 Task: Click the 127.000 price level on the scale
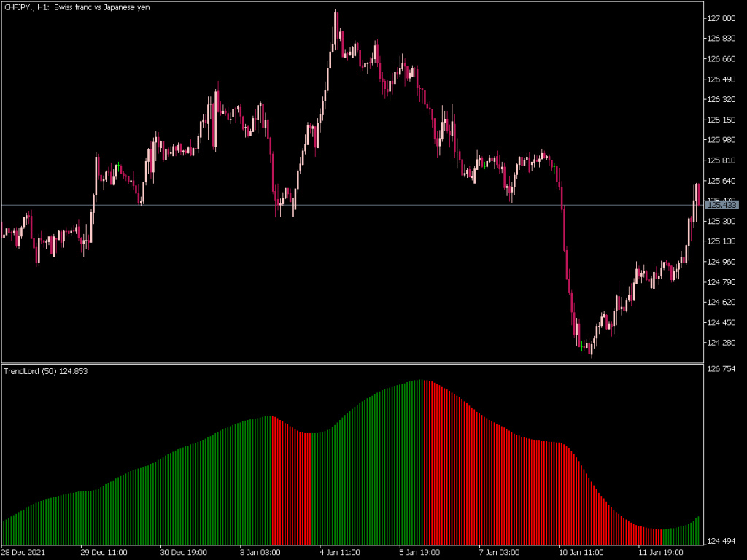click(723, 18)
